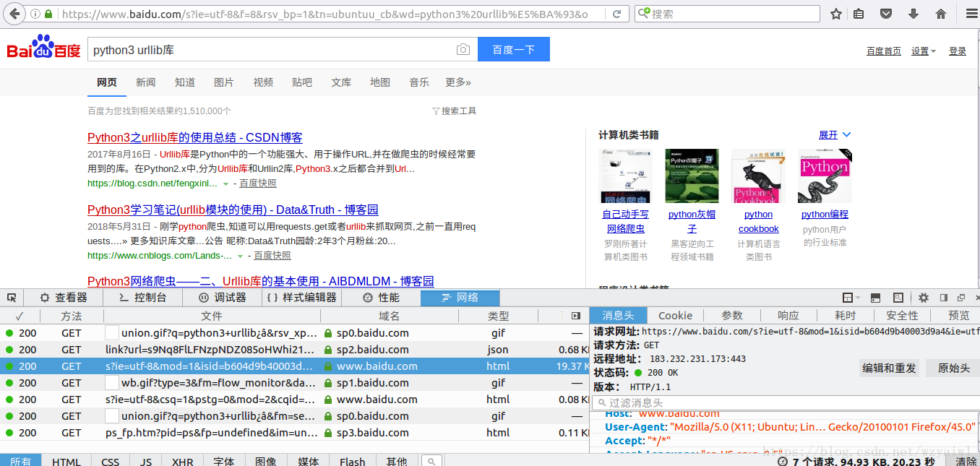The width and height of the screenshot is (980, 466).
Task: Click 编辑和重发 button
Action: pyautogui.click(x=889, y=368)
